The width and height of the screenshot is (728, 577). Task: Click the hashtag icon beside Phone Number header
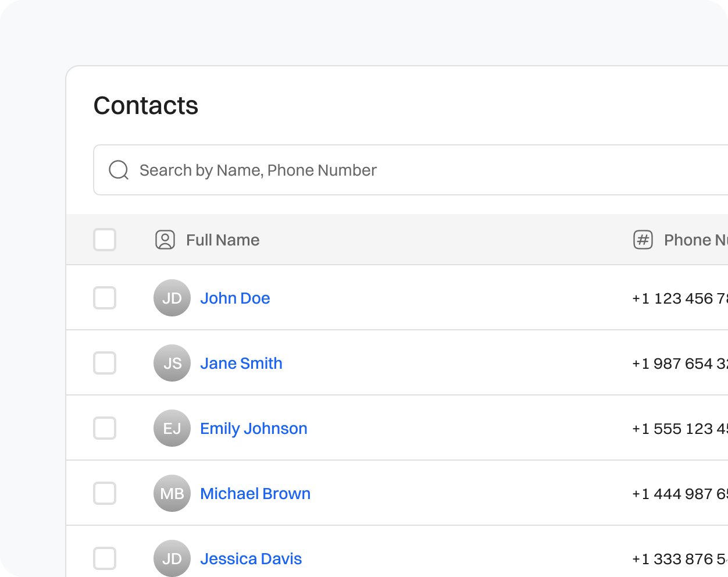click(643, 239)
